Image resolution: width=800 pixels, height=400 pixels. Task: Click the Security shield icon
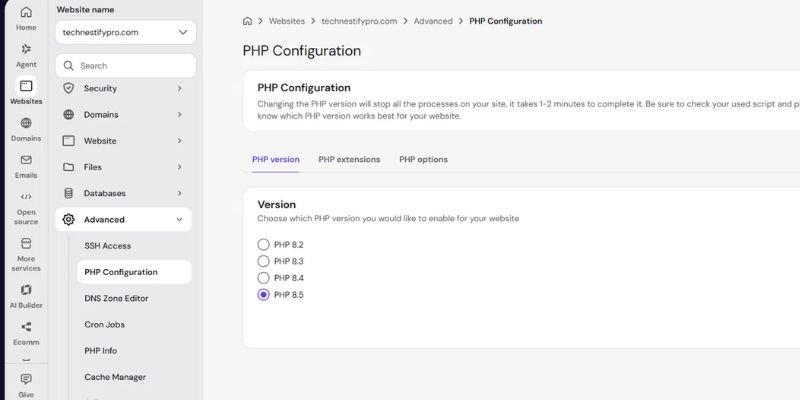(68, 88)
